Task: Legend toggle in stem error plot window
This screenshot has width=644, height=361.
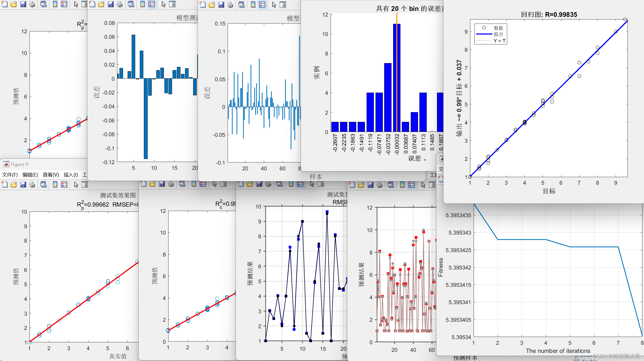Action: coord(262,5)
